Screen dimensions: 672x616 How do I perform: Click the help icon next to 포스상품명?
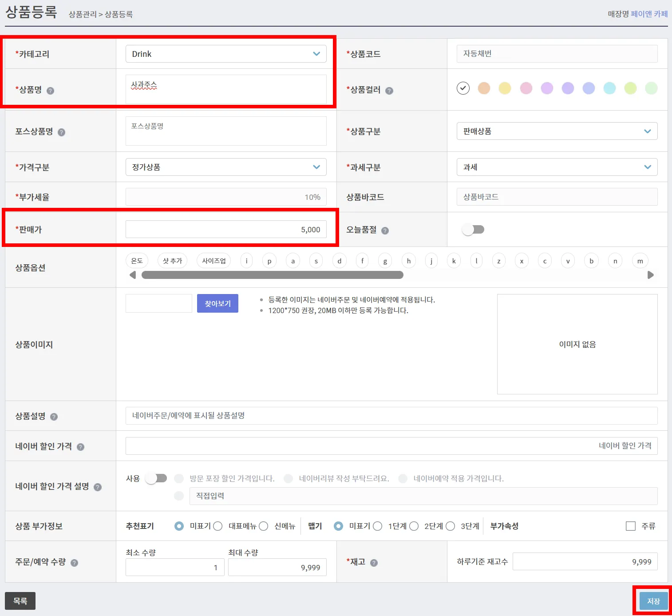[x=62, y=132]
